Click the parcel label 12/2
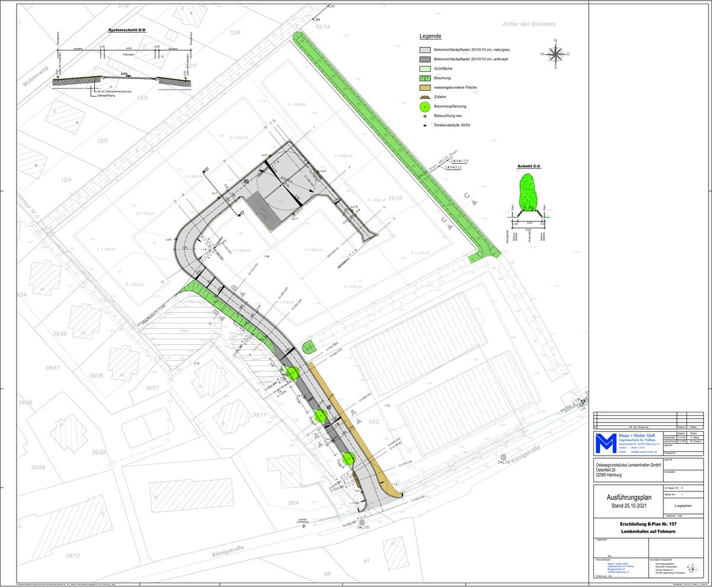 (x=374, y=421)
